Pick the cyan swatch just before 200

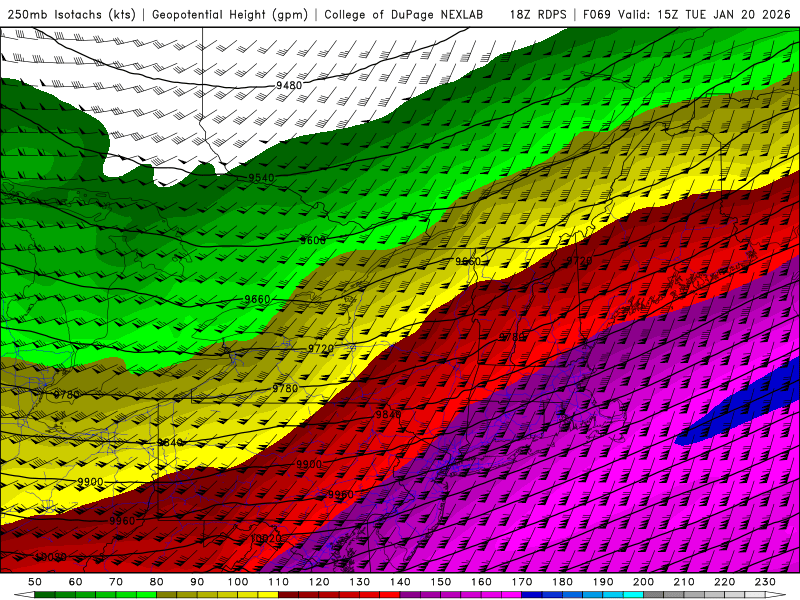click(x=633, y=595)
